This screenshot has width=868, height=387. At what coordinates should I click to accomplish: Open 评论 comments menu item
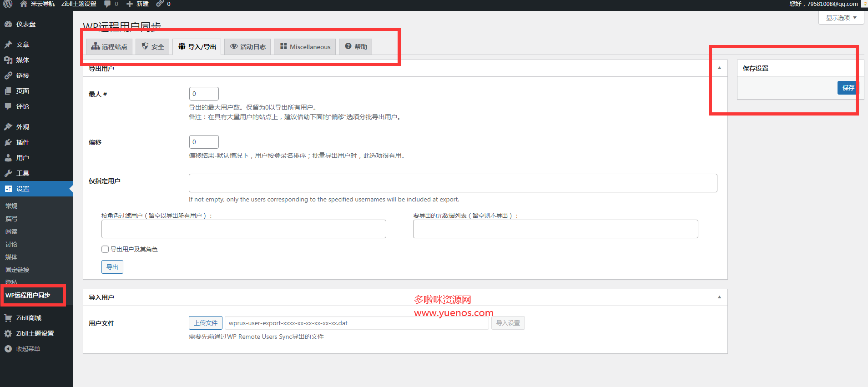tap(36, 106)
